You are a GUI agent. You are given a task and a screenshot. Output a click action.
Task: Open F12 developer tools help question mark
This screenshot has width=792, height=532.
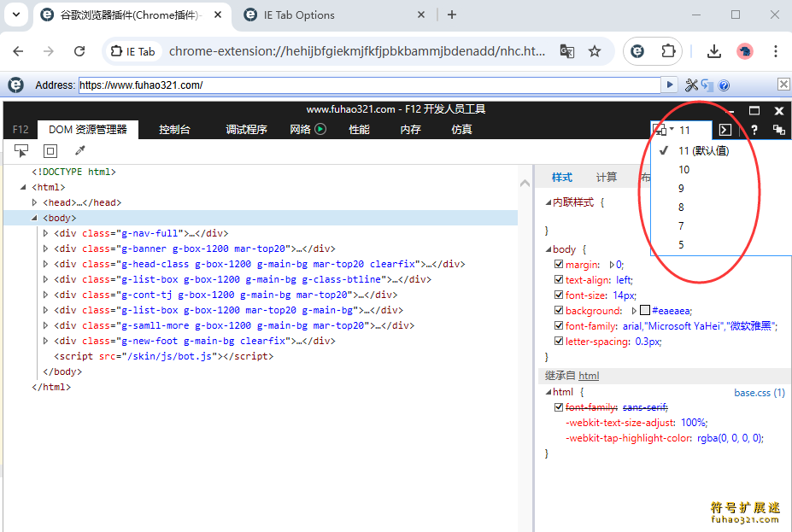(754, 130)
